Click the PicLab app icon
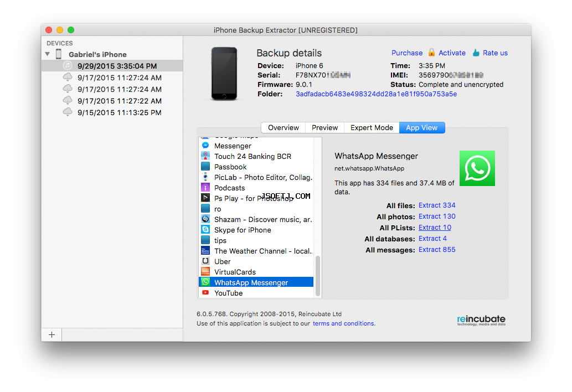This screenshot has width=572, height=392. click(x=205, y=177)
